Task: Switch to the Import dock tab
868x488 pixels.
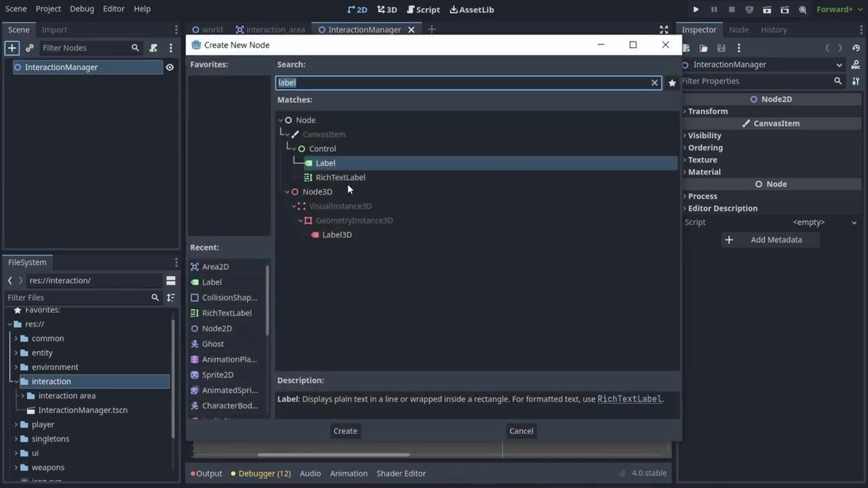Action: [54, 30]
